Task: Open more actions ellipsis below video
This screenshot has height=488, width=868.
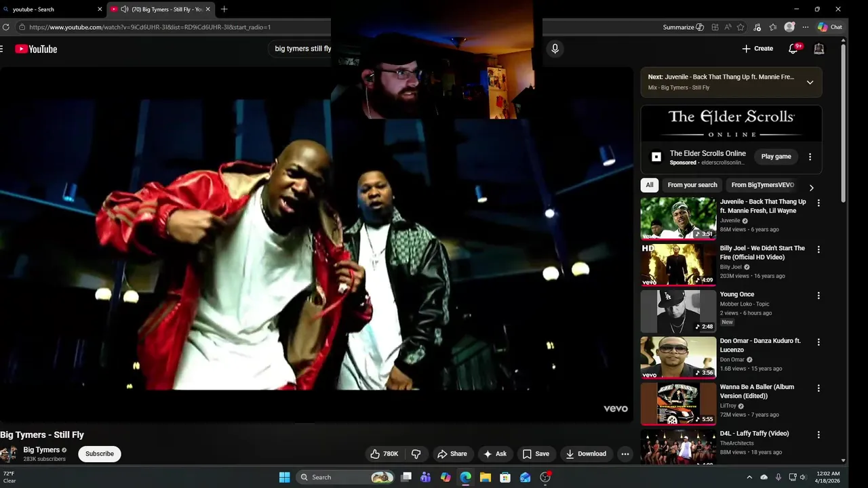Action: (625, 454)
